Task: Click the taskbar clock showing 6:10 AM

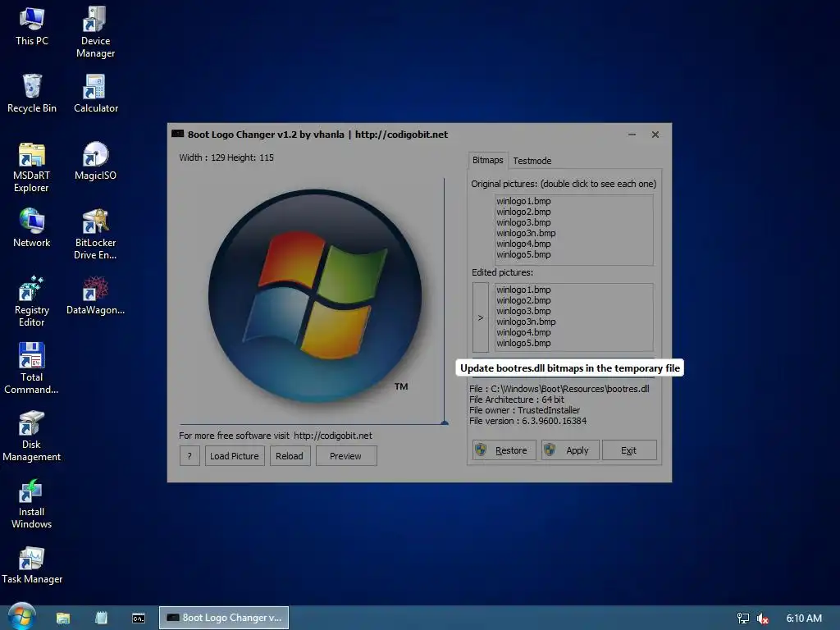Action: [804, 619]
